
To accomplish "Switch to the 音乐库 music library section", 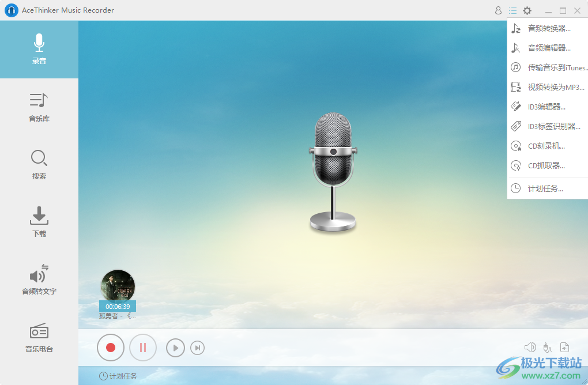I will tap(39, 107).
